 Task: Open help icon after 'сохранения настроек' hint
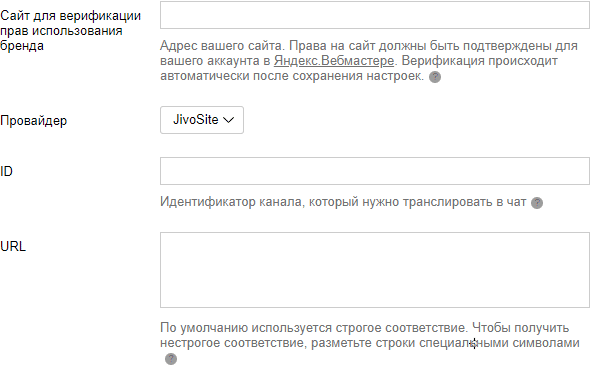[x=435, y=77]
